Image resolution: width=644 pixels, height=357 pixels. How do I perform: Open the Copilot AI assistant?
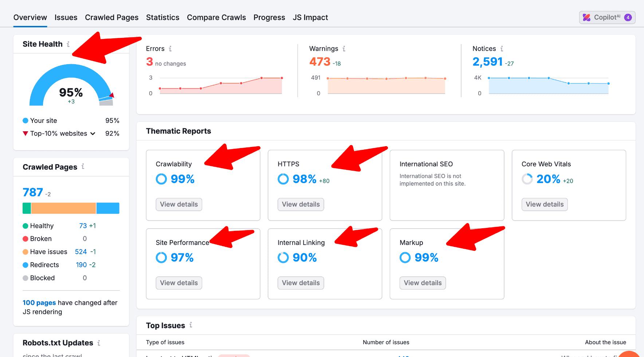[x=607, y=18]
